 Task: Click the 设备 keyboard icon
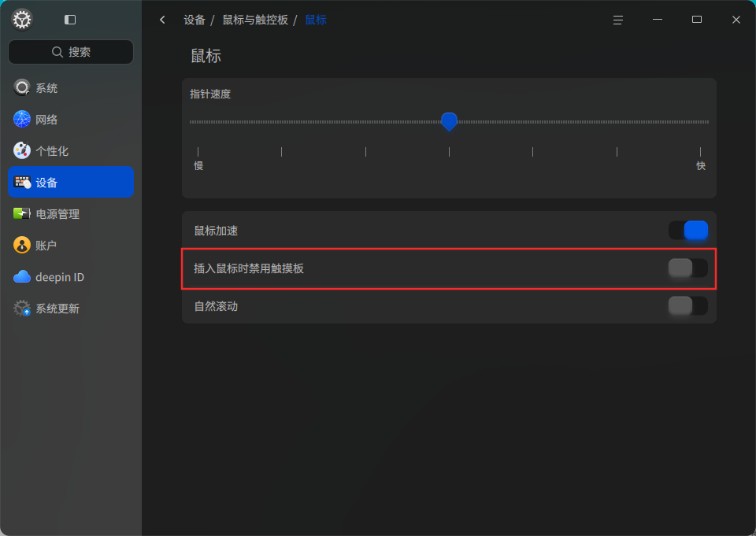pyautogui.click(x=22, y=182)
